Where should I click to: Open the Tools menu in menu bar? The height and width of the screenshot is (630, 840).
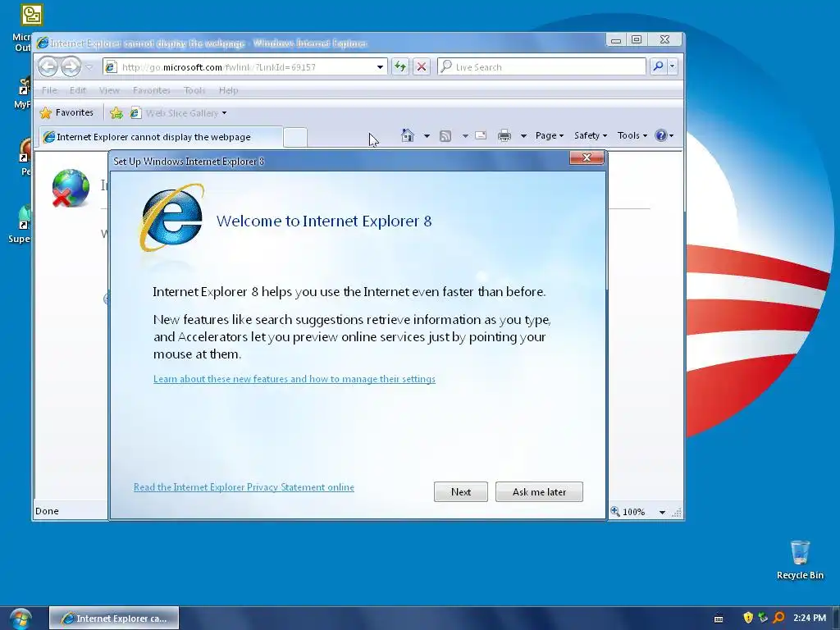194,90
